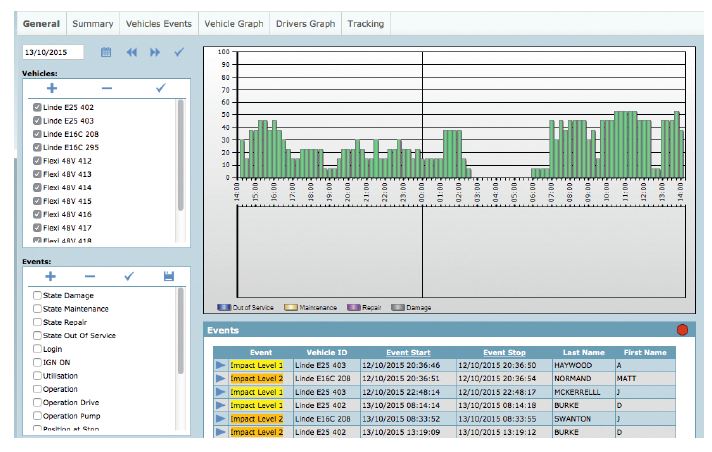Uncheck Linde E25 403 vehicle
This screenshot has width=712, height=452.
pyautogui.click(x=37, y=121)
